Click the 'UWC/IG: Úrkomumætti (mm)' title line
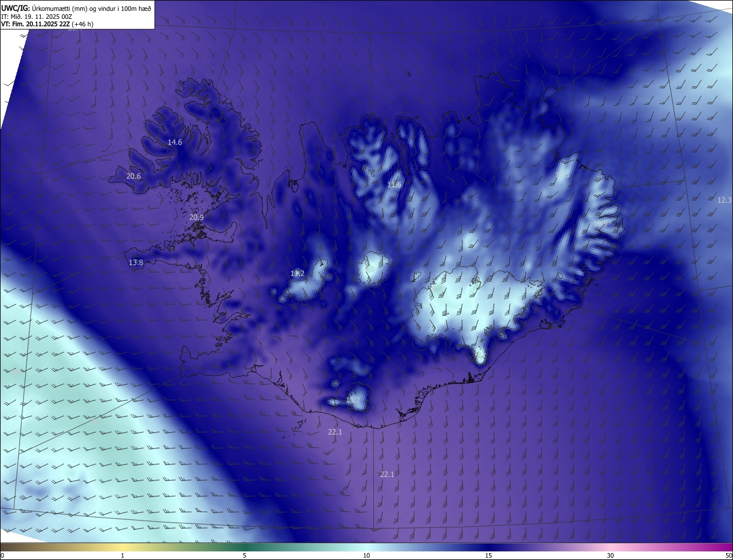The image size is (733, 560). pos(76,8)
